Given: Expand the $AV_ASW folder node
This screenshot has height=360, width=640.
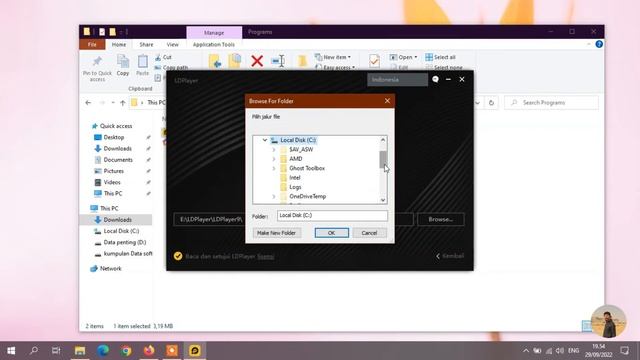Looking at the screenshot, I should (x=274, y=149).
